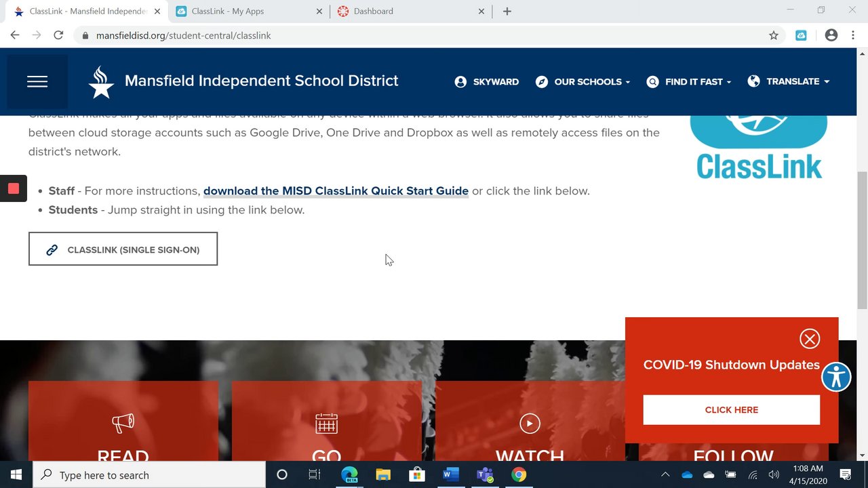Screen dimensions: 868x488
Task: Open the ClassLink browser extension
Action: pos(801,35)
